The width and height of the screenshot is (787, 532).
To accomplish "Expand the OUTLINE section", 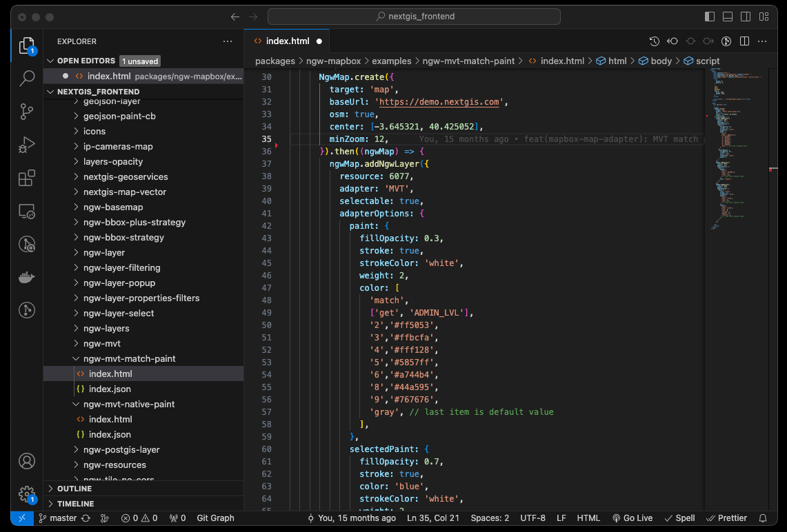I will [x=74, y=489].
